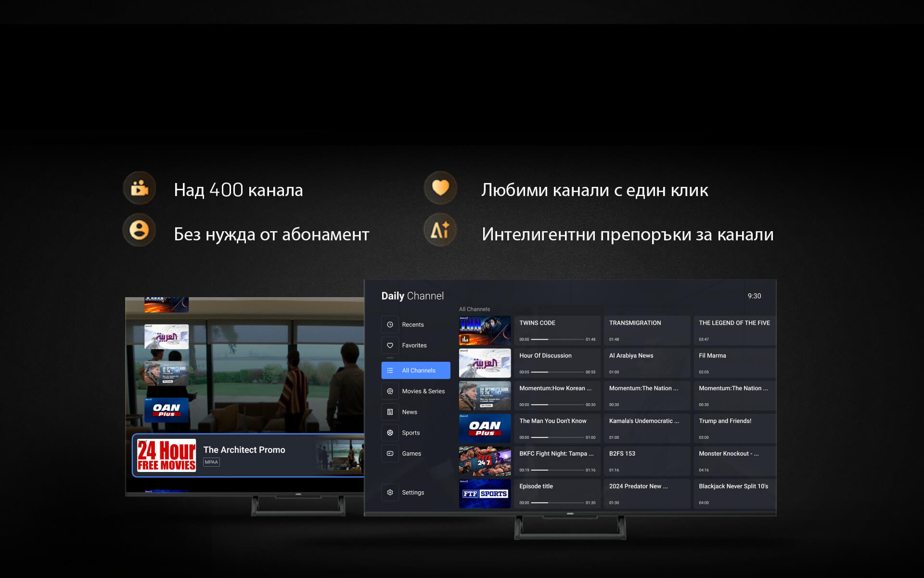Open BKFC Fight Night: Tampa program
Image resolution: width=924 pixels, height=578 pixels.
[557, 461]
